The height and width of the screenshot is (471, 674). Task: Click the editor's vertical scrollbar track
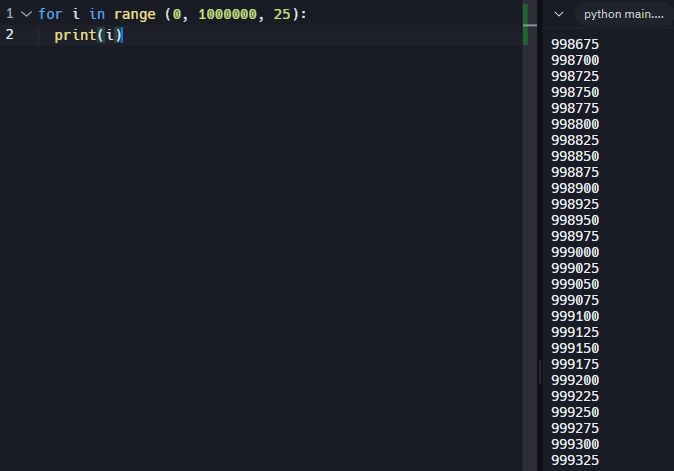tap(531, 250)
